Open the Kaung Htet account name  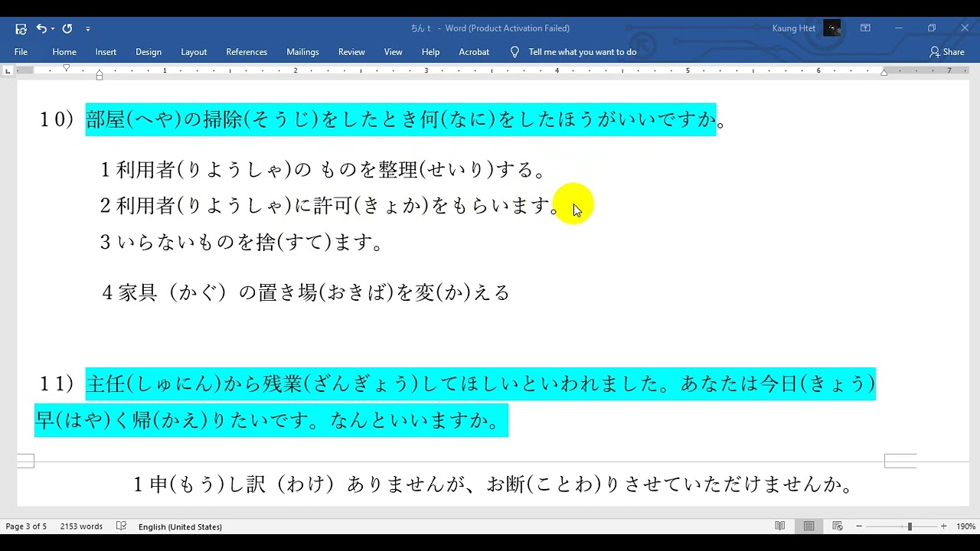(x=794, y=28)
